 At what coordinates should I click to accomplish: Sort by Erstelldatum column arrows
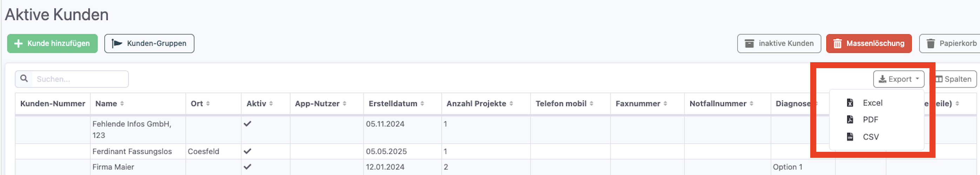coord(422,104)
